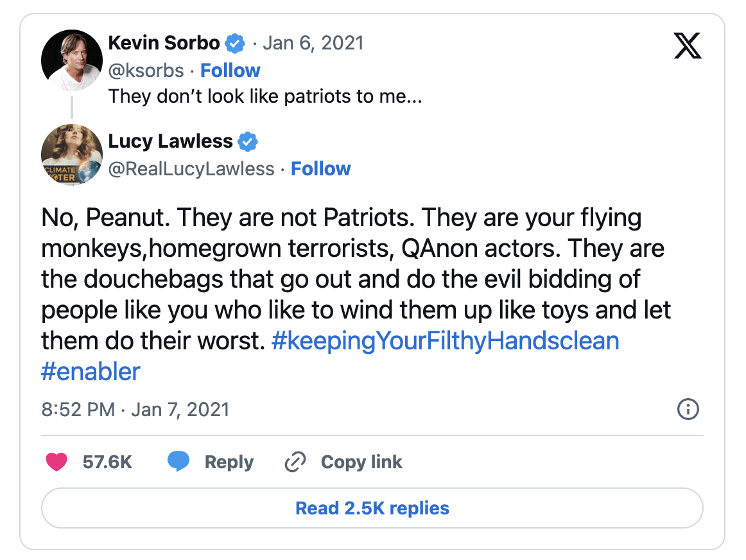Follow the @RealLucyLawless account
This screenshot has height=560, width=746.
(x=321, y=168)
